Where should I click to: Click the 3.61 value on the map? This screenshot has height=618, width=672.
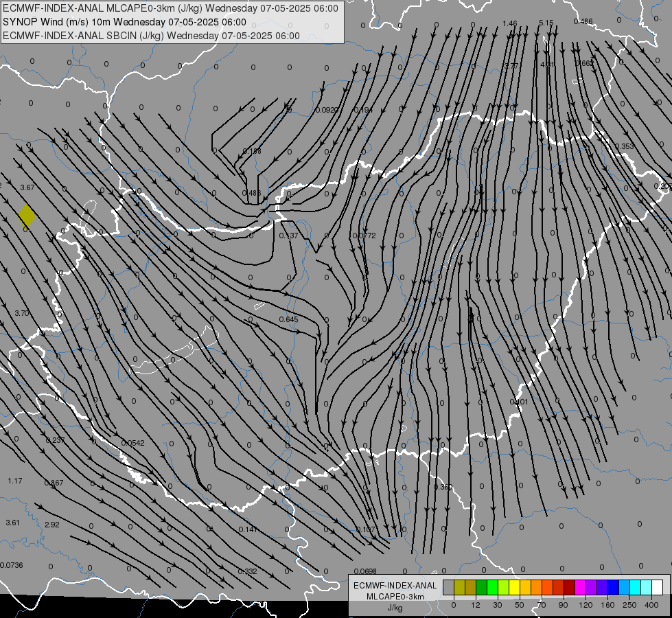tap(12, 523)
